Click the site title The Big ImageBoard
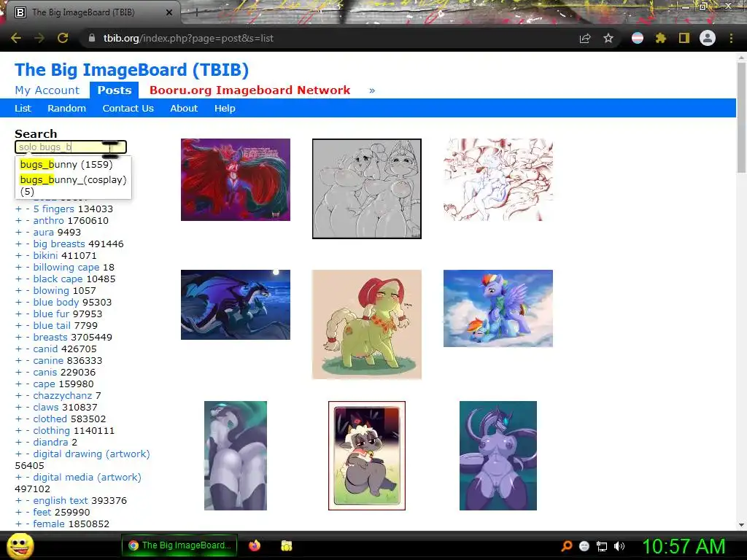 tap(131, 69)
